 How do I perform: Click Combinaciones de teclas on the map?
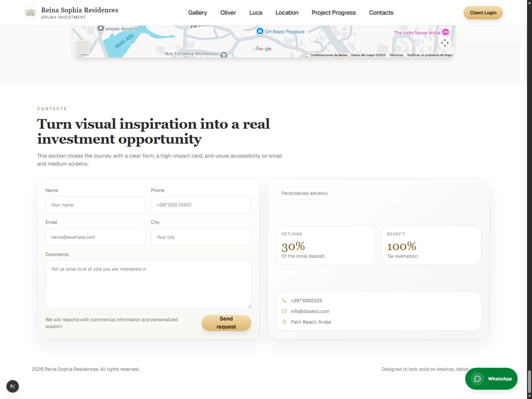(x=329, y=55)
